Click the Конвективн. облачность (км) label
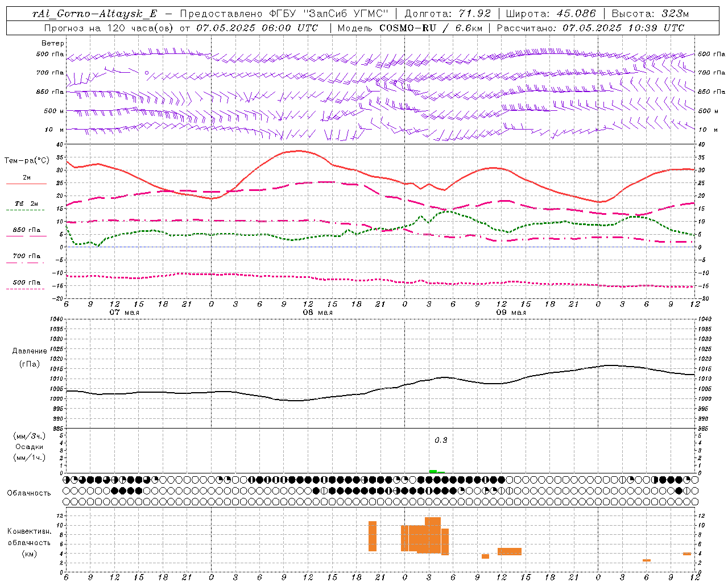Image resolution: width=728 pixels, height=582 pixels. [29, 542]
